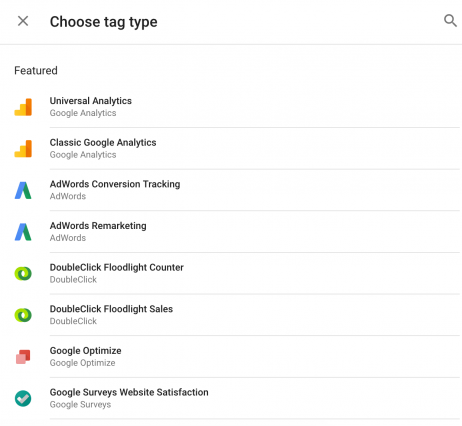The width and height of the screenshot is (462, 426).
Task: Click the Classic Google Analytics icon
Action: click(23, 149)
